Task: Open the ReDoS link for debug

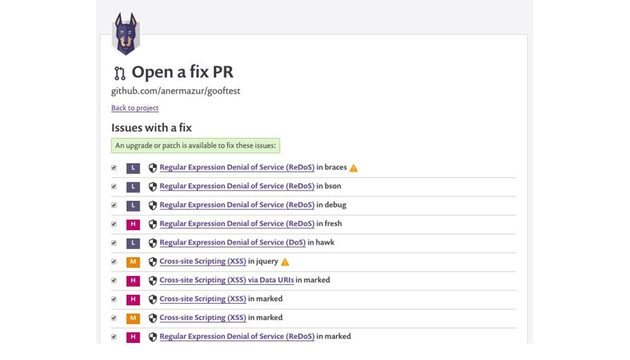Action: click(x=237, y=205)
